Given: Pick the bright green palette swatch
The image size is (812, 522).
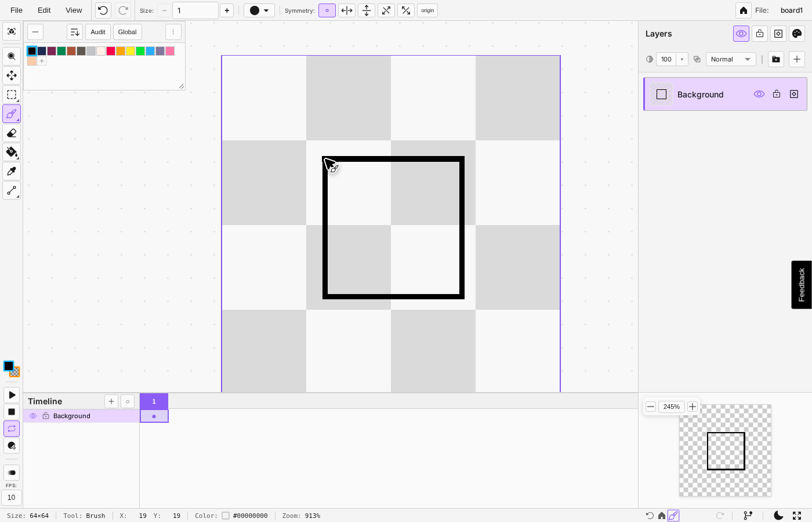Looking at the screenshot, I should [x=140, y=51].
